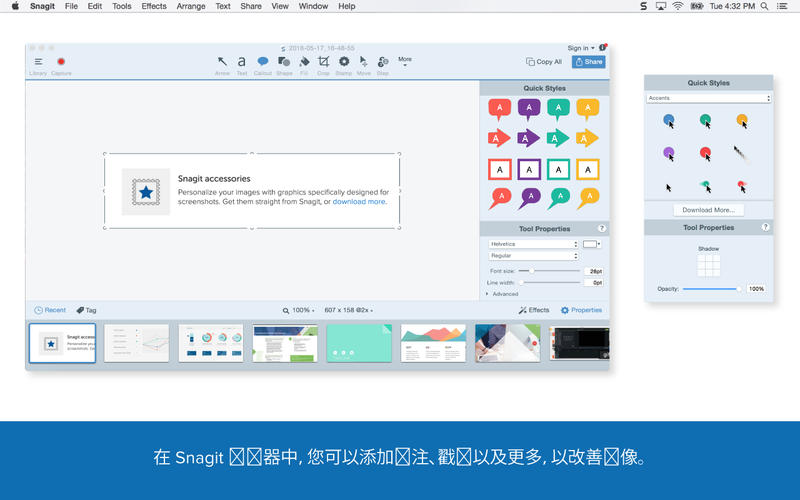Open the Share menu in menu bar

pos(251,6)
